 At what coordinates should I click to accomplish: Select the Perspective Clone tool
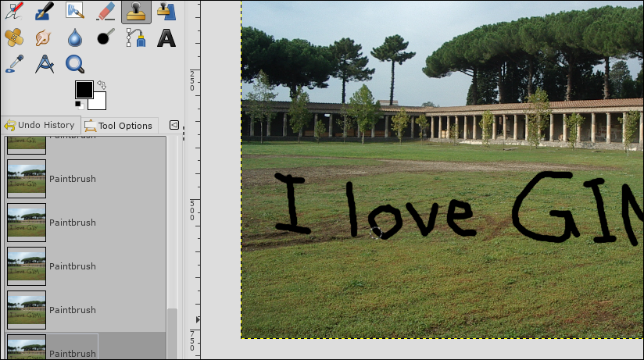tap(166, 11)
